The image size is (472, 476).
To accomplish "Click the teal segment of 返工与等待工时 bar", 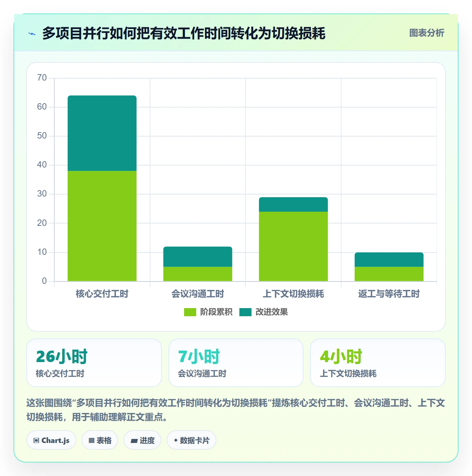I will click(389, 260).
